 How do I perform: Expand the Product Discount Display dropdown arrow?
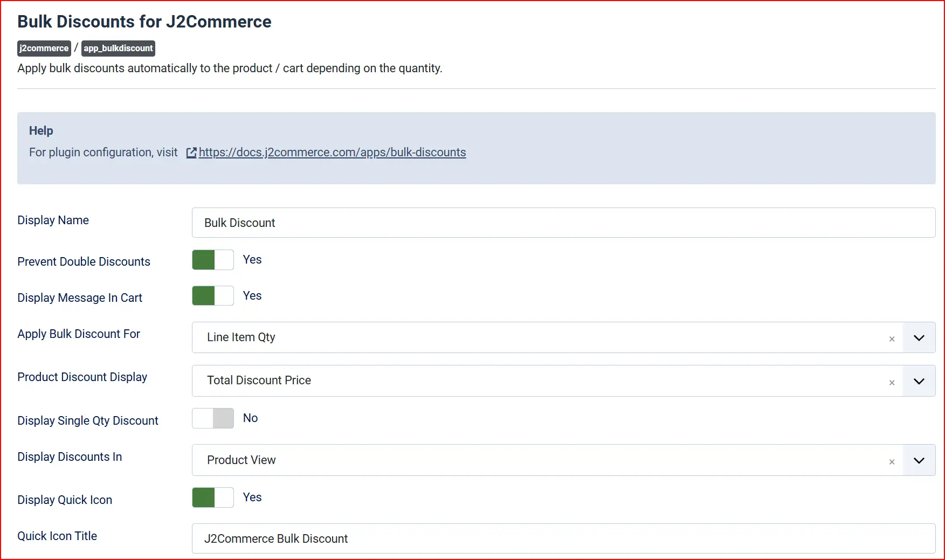[x=919, y=381]
